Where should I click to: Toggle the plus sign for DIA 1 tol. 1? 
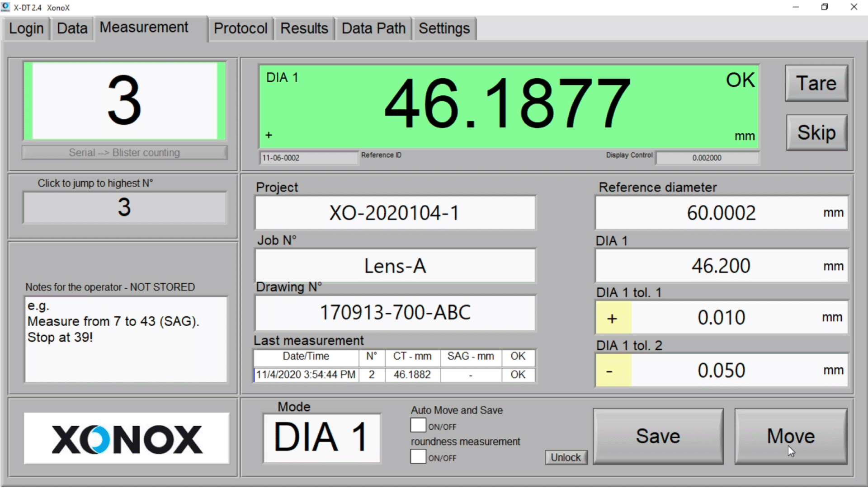pos(613,318)
